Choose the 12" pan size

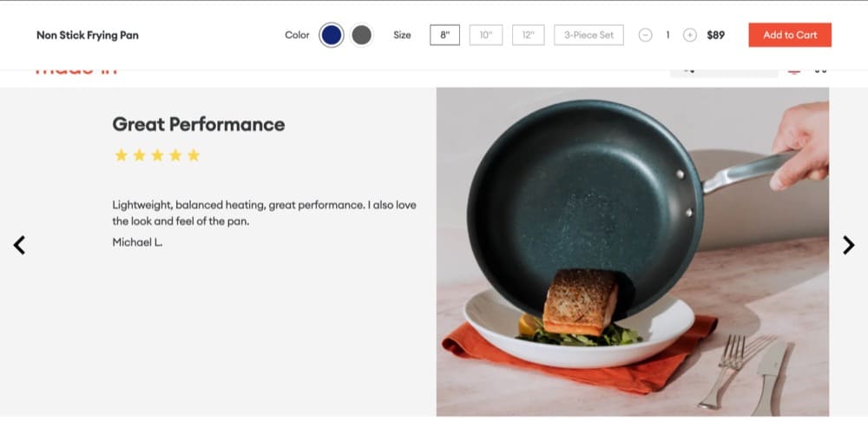(x=528, y=36)
